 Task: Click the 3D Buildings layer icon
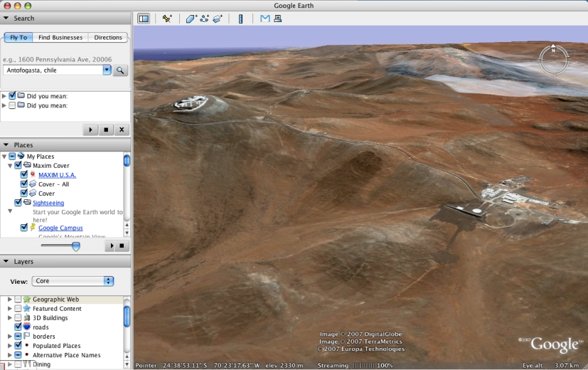coord(26,317)
